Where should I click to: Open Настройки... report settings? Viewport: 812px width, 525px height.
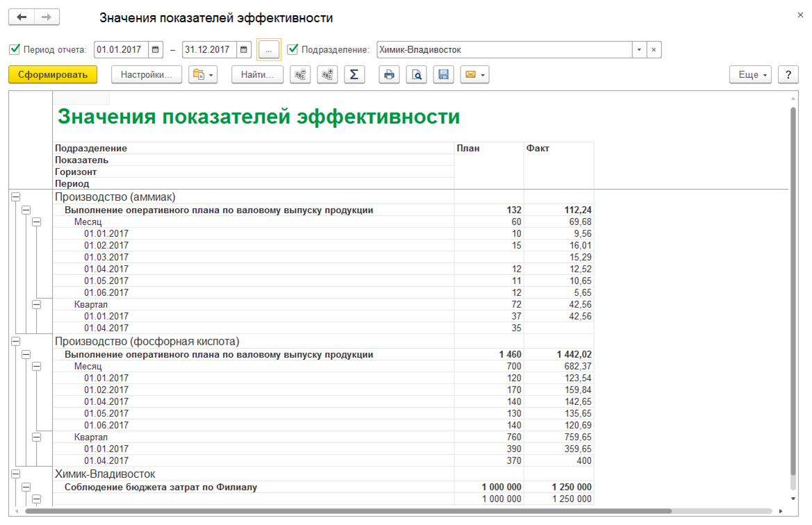pyautogui.click(x=146, y=75)
